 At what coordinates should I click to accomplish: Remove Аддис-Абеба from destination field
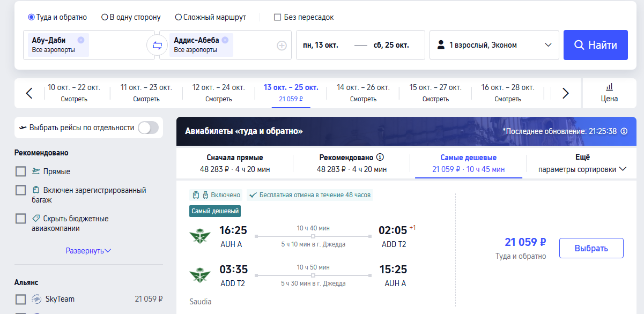[x=225, y=40]
